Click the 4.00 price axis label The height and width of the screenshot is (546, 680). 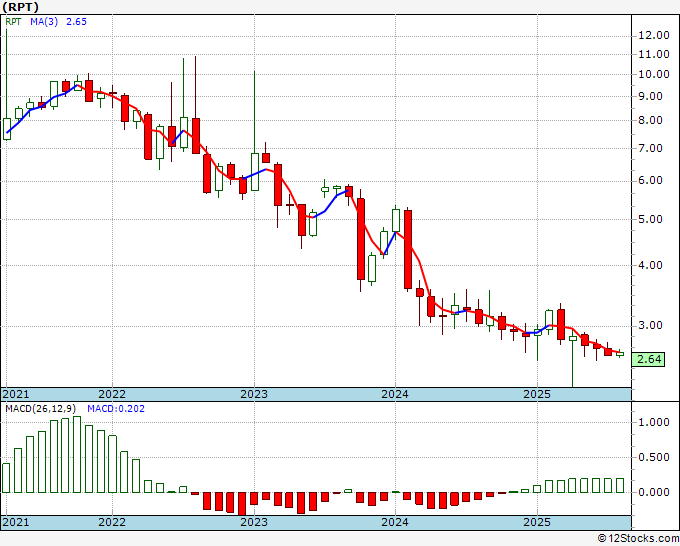tap(651, 265)
